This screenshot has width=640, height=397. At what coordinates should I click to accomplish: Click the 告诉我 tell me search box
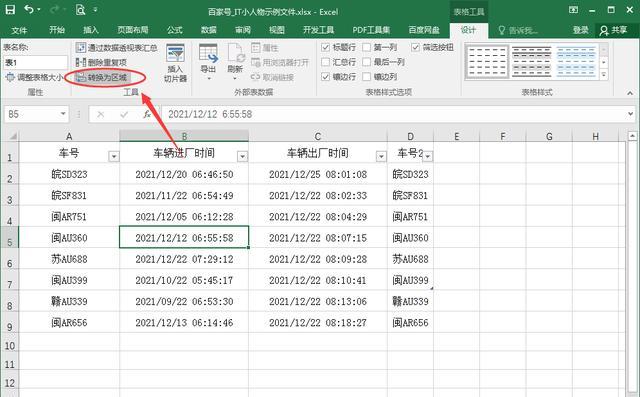pyautogui.click(x=518, y=30)
